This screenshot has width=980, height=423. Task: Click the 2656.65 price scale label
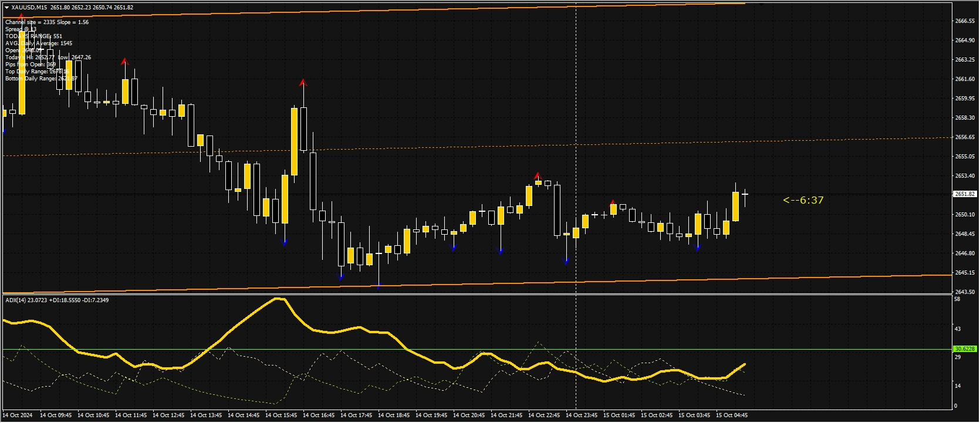point(965,137)
